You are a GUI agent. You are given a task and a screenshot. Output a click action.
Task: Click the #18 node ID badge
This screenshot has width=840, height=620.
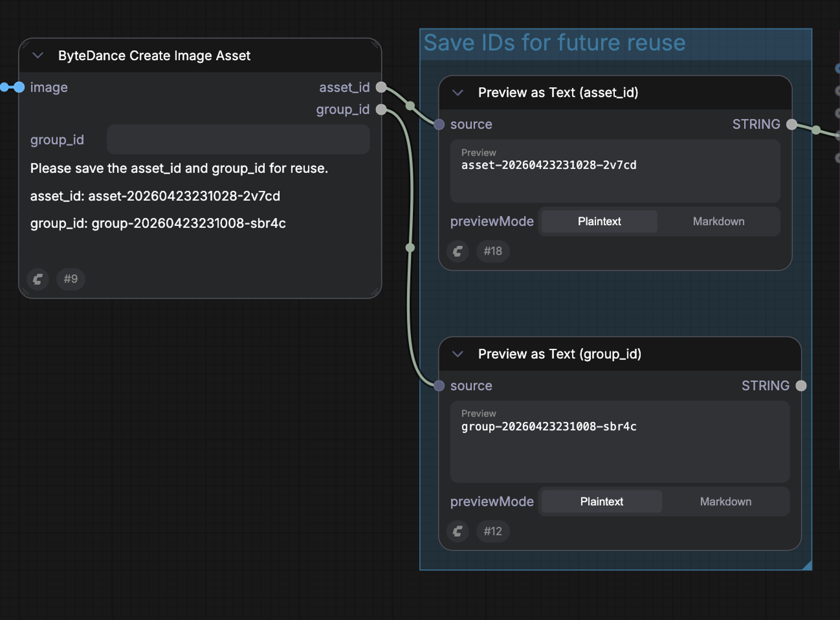point(492,251)
